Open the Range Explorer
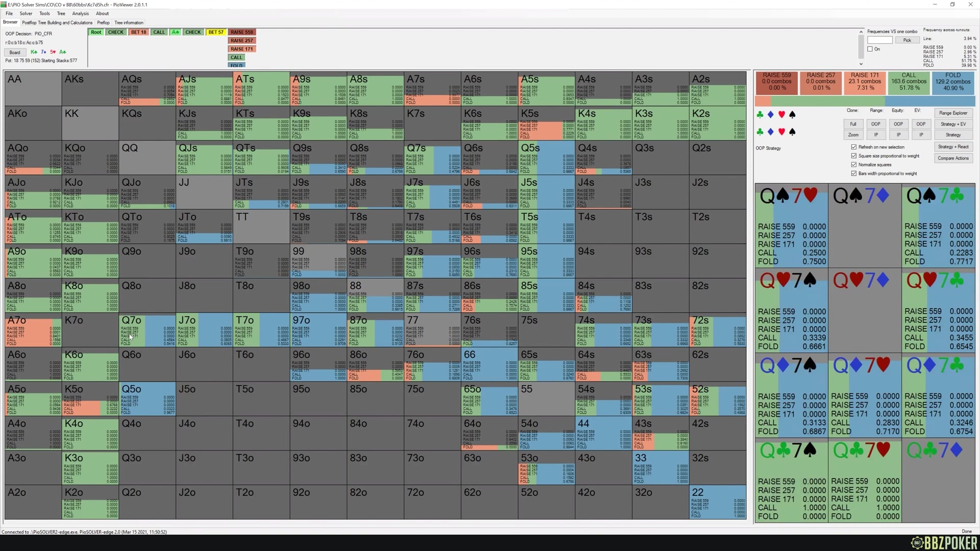This screenshot has width=980, height=551. [953, 113]
